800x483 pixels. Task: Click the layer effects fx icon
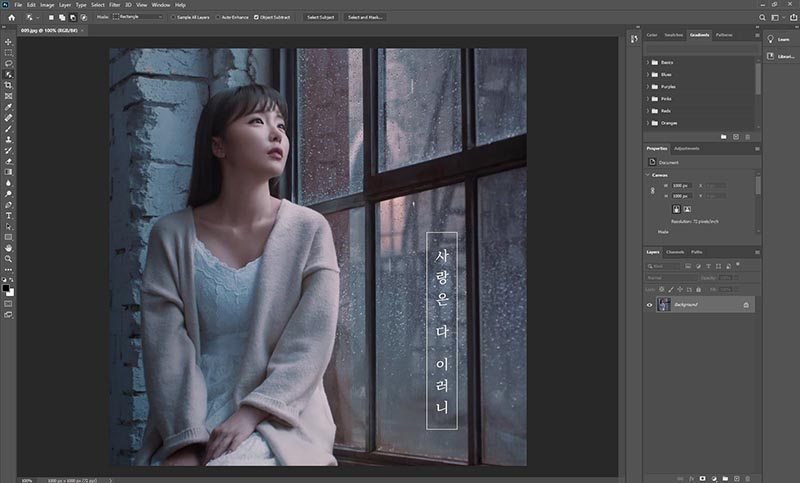click(692, 478)
